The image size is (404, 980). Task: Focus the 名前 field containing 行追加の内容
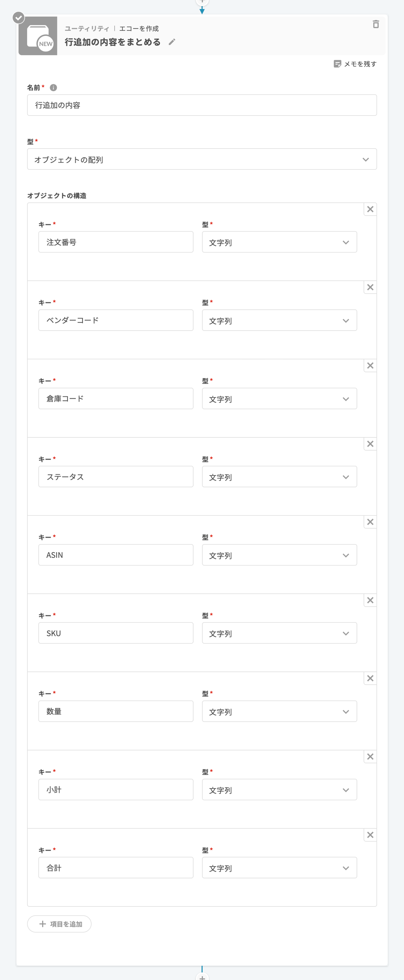click(202, 105)
